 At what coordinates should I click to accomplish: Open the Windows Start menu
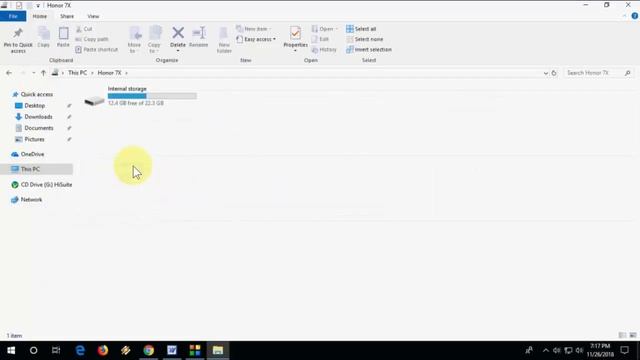point(11,350)
